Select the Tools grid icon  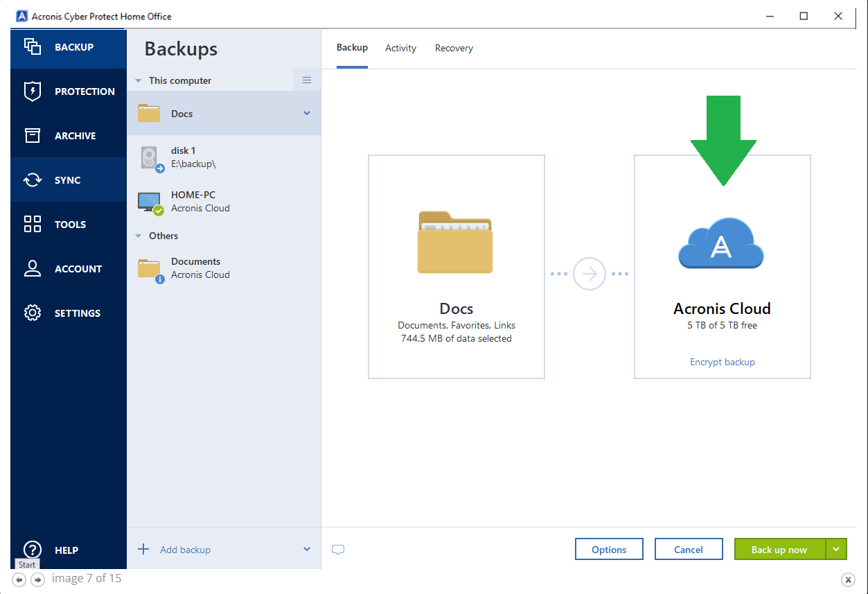click(x=33, y=225)
